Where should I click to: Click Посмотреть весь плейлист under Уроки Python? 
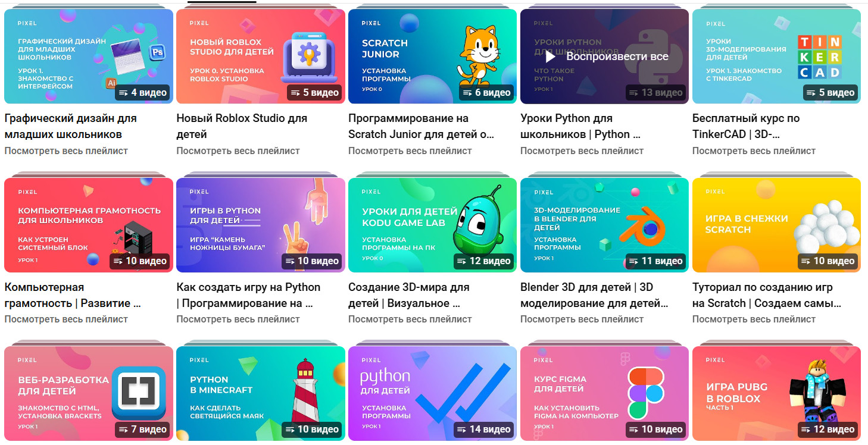pyautogui.click(x=582, y=151)
